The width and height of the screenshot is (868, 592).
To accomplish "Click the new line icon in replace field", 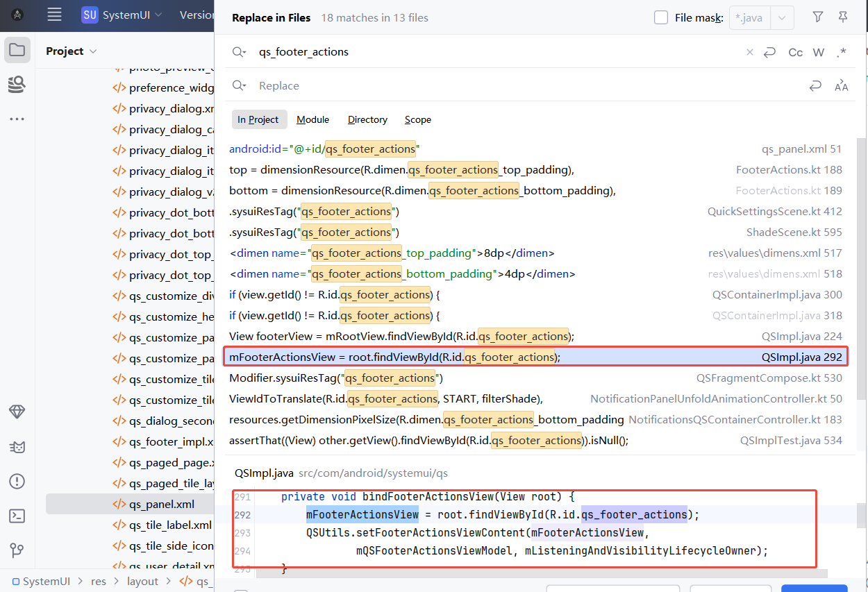I will 815,85.
